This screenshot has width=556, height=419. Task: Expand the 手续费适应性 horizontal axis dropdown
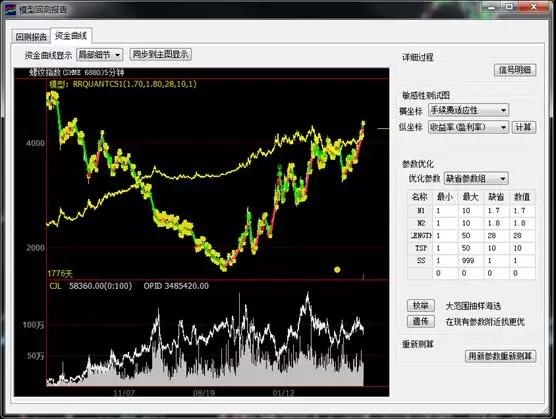[468, 110]
